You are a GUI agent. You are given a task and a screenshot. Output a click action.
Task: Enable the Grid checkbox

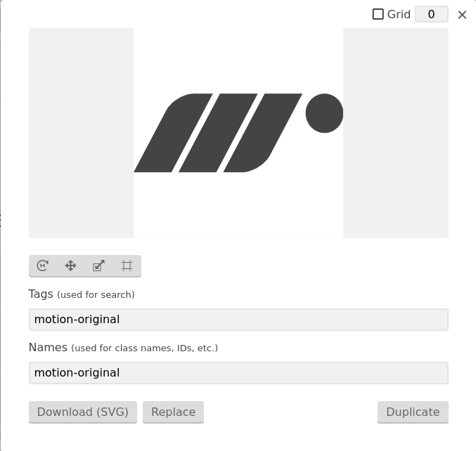(378, 14)
